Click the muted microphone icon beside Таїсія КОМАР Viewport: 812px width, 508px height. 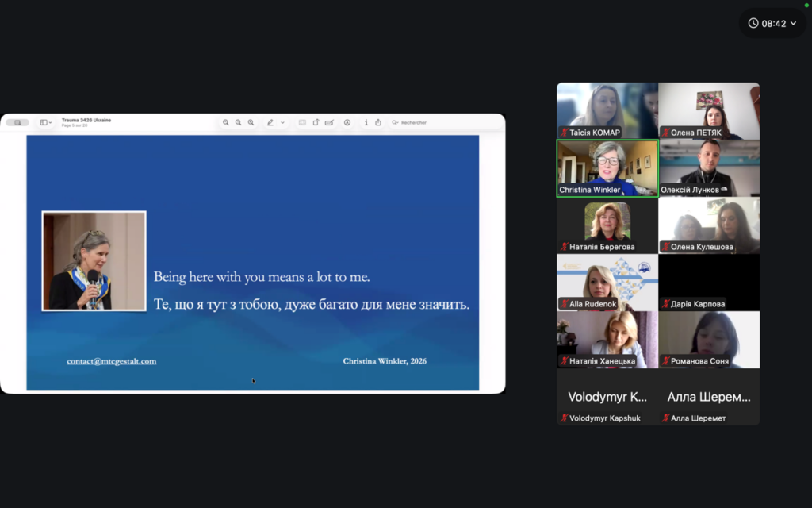tap(565, 133)
